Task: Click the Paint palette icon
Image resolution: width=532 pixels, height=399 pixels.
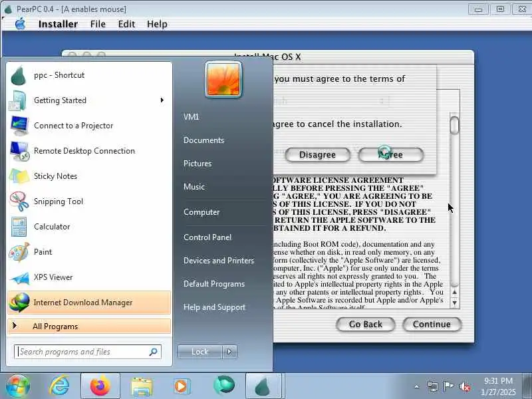Action: (19, 252)
